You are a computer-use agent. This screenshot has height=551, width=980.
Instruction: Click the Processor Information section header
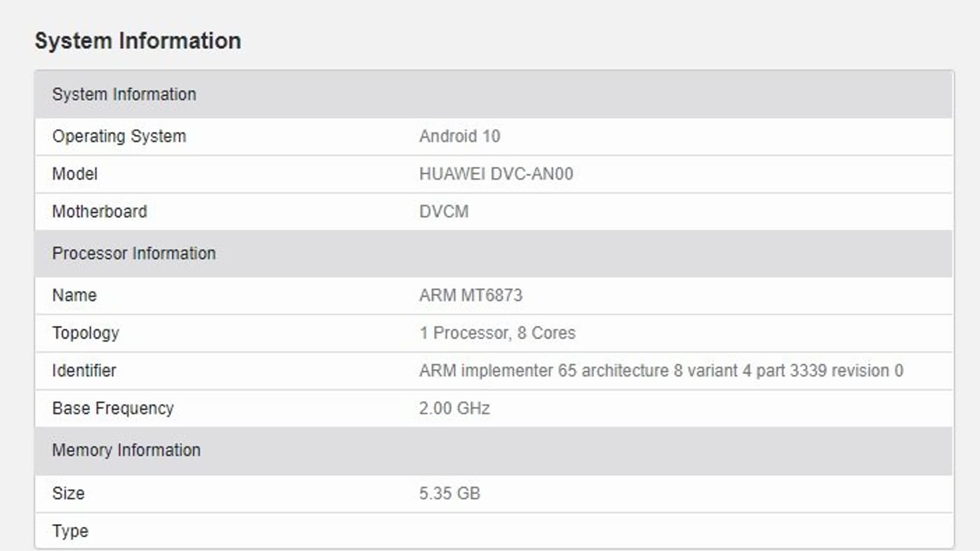(x=134, y=253)
